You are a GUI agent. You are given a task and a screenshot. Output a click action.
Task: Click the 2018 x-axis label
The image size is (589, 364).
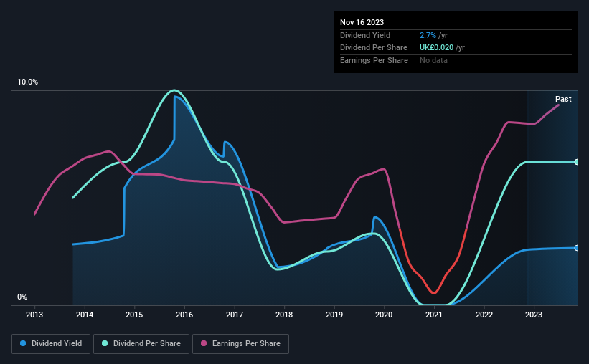[x=284, y=315]
